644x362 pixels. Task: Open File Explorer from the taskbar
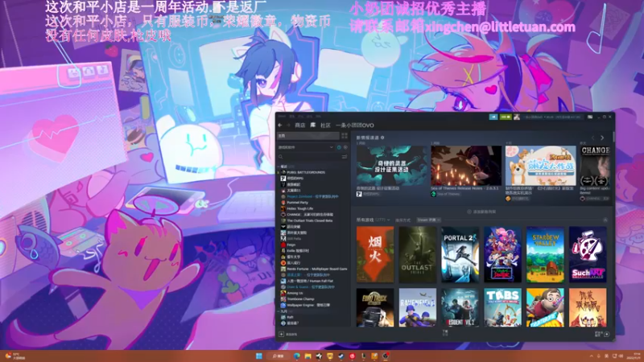tap(308, 356)
